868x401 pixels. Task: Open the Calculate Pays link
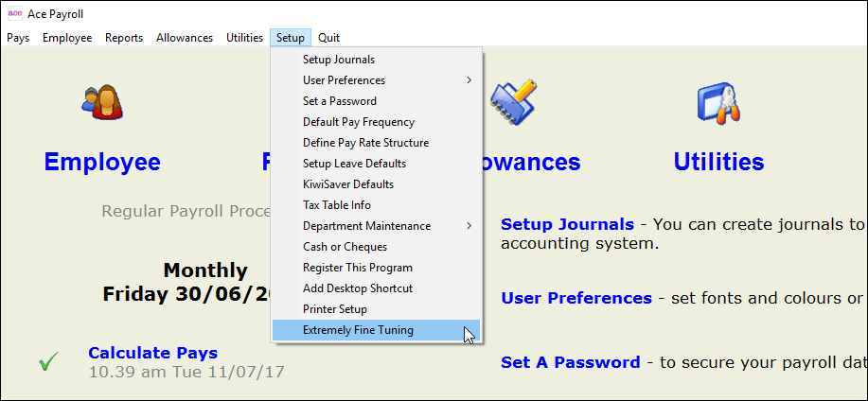pos(152,353)
